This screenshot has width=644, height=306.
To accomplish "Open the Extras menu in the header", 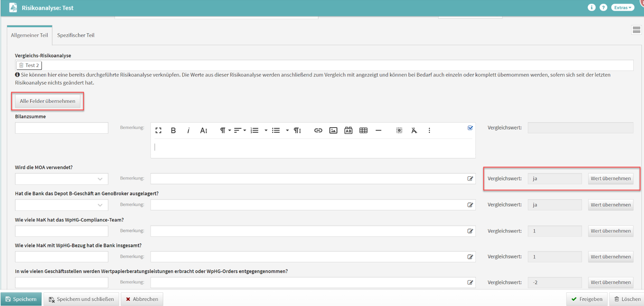I will tap(622, 8).
